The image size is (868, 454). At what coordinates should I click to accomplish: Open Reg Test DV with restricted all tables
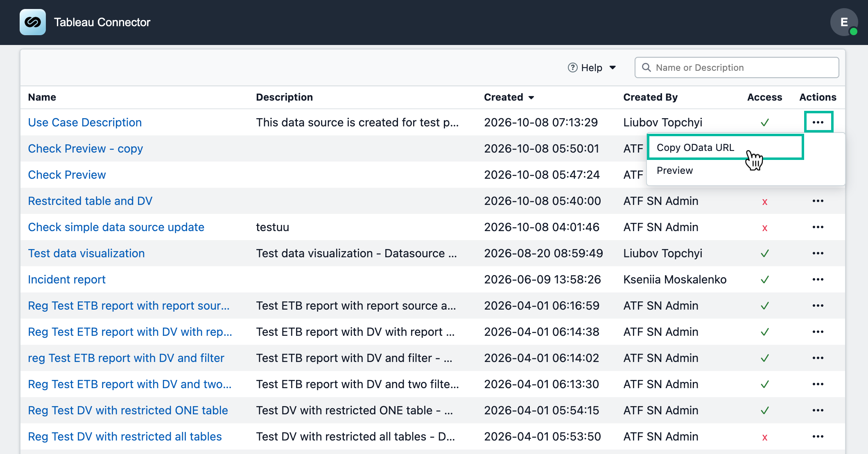[x=125, y=436]
